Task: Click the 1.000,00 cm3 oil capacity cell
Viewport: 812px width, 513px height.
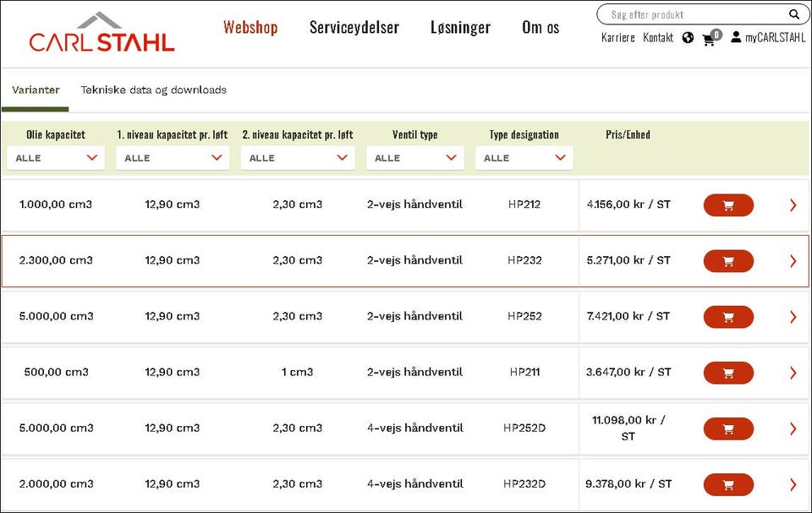Action: (56, 205)
